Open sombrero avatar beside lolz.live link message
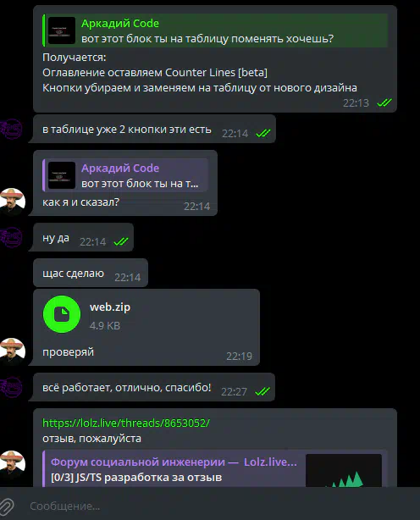The height and width of the screenshot is (520, 420). (x=12, y=463)
